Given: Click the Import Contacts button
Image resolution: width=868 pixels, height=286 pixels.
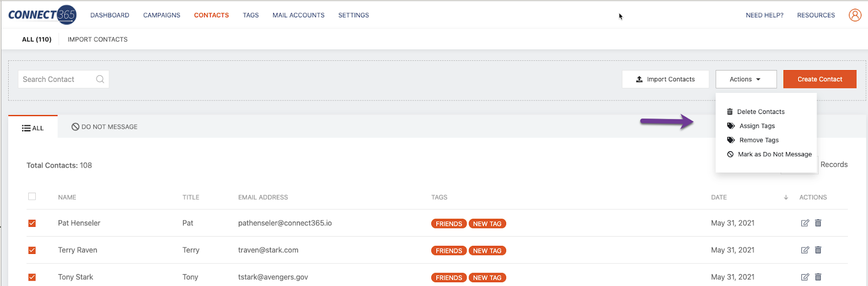Looking at the screenshot, I should click(x=665, y=79).
